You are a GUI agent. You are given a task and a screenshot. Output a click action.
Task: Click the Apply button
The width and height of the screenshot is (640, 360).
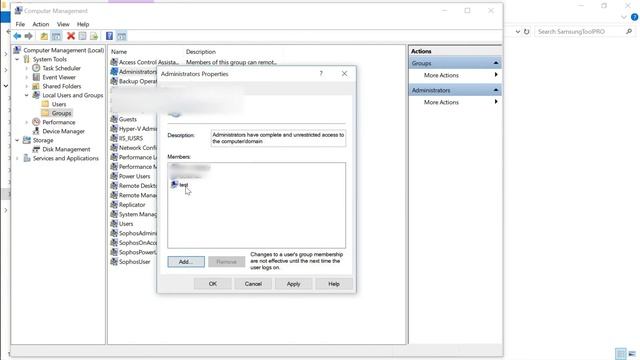click(293, 284)
